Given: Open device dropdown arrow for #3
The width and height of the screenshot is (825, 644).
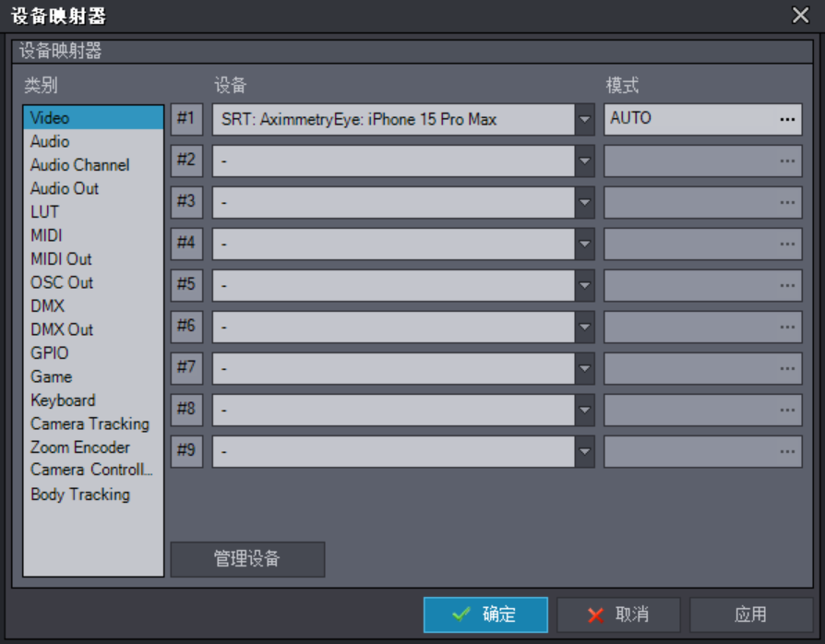Looking at the screenshot, I should (x=584, y=203).
